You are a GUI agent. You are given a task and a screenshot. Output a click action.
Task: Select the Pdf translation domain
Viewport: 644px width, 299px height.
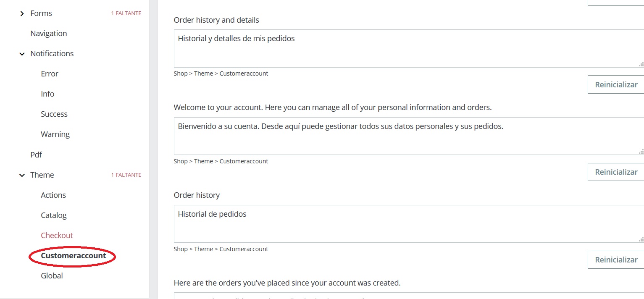pyautogui.click(x=36, y=155)
